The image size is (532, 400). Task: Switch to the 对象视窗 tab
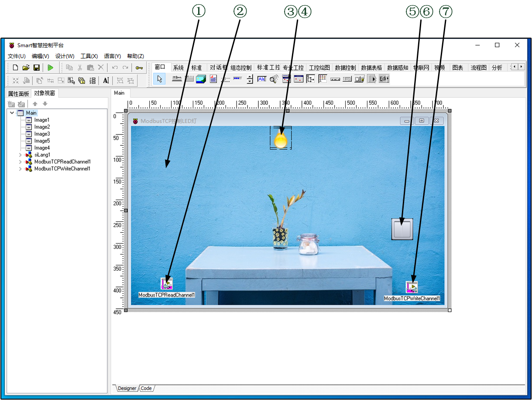[x=45, y=93]
